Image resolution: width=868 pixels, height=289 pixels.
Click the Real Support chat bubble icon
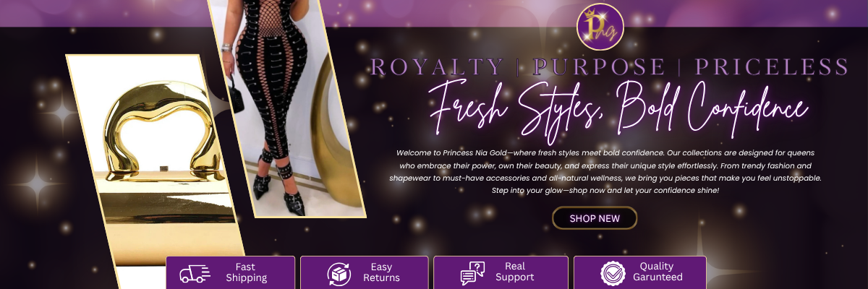coord(472,273)
